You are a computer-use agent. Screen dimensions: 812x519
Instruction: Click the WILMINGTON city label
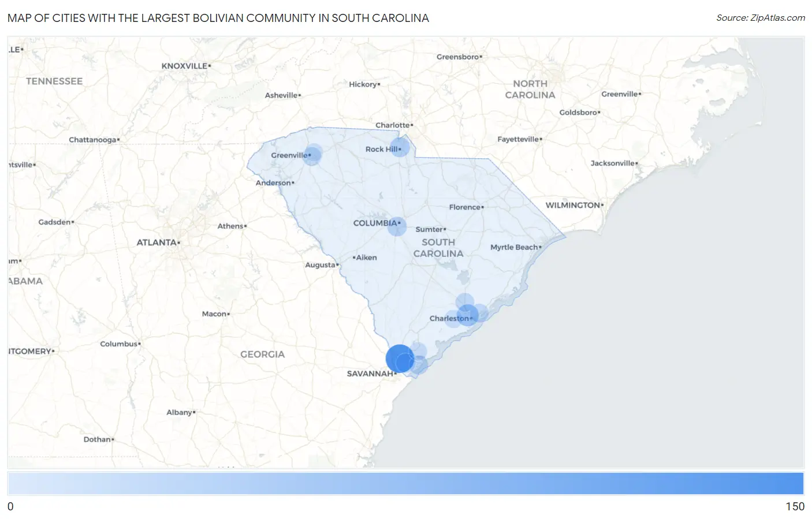[x=574, y=205]
